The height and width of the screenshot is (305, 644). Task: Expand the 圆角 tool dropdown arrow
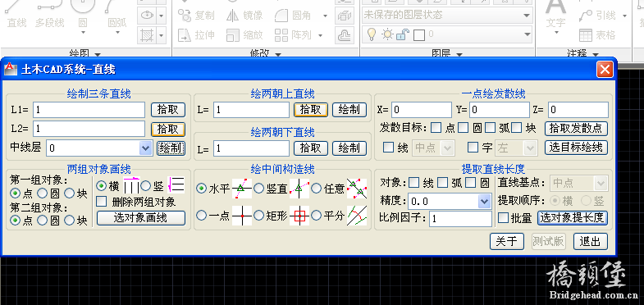(x=325, y=16)
